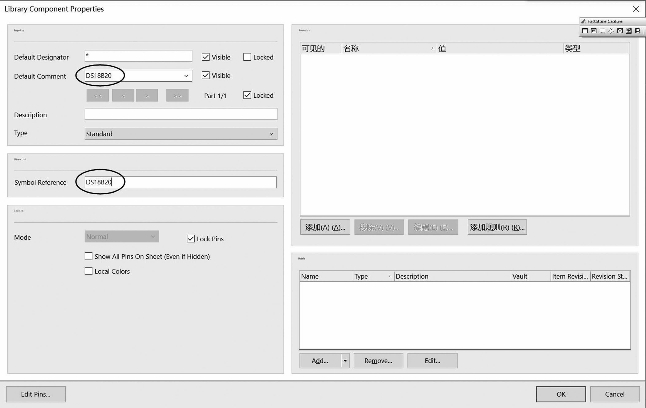Toggle Visible checkbox for Default Designator

206,57
